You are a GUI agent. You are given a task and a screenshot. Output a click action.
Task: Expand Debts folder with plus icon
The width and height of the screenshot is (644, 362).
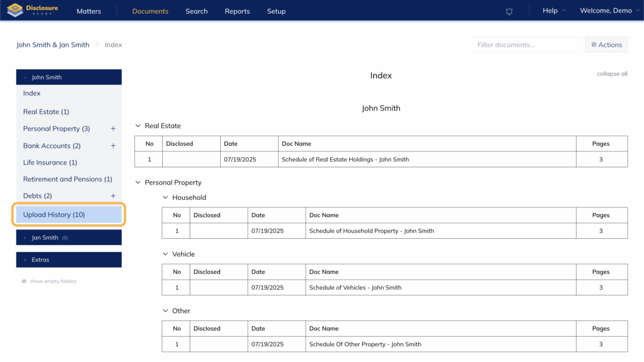pos(113,196)
